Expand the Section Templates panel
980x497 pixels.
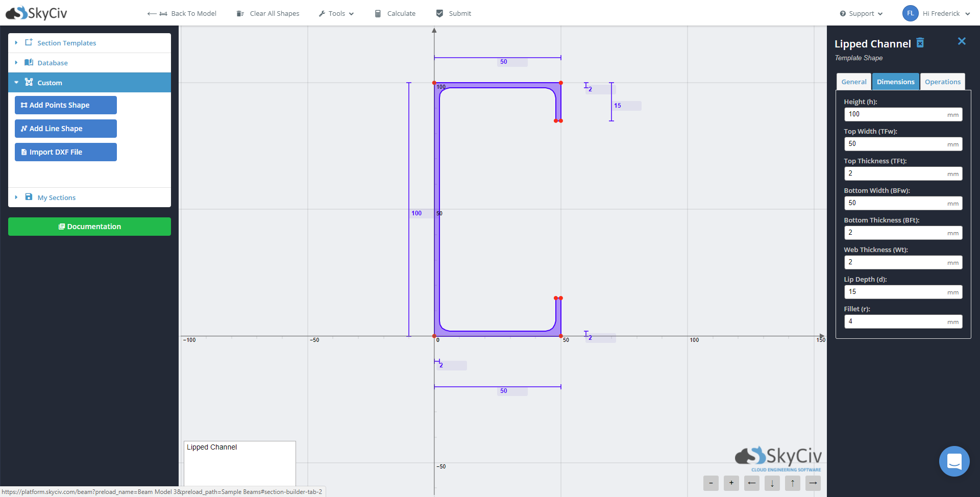(66, 43)
